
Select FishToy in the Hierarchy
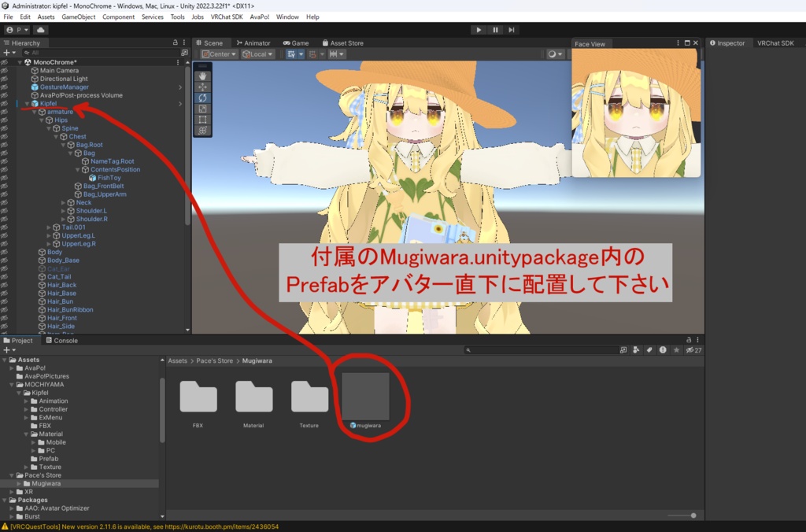[109, 178]
